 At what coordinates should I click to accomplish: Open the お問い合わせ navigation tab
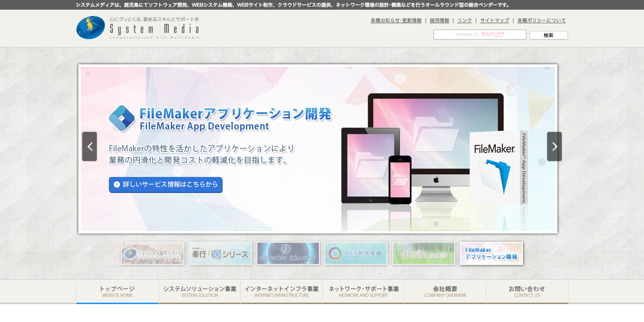click(x=527, y=292)
